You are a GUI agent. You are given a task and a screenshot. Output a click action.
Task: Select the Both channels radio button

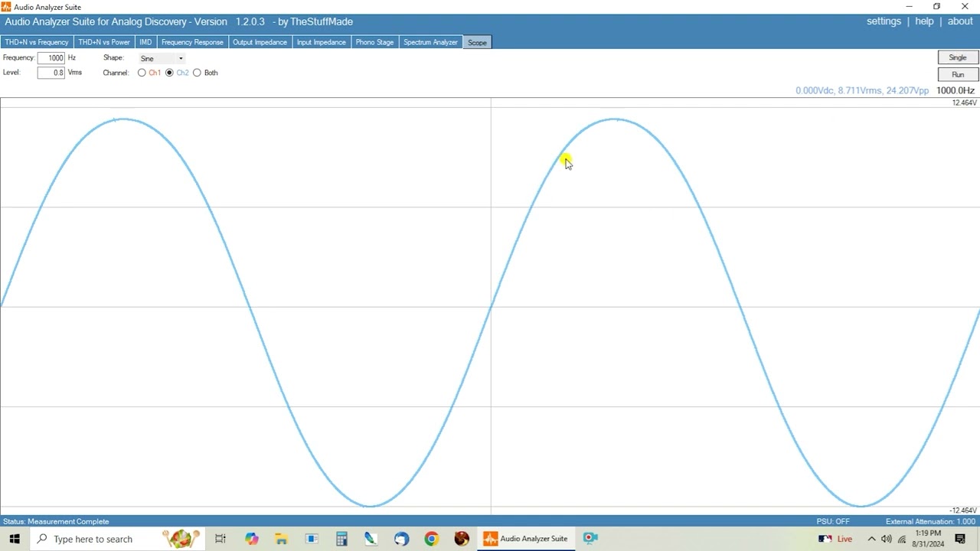click(197, 73)
